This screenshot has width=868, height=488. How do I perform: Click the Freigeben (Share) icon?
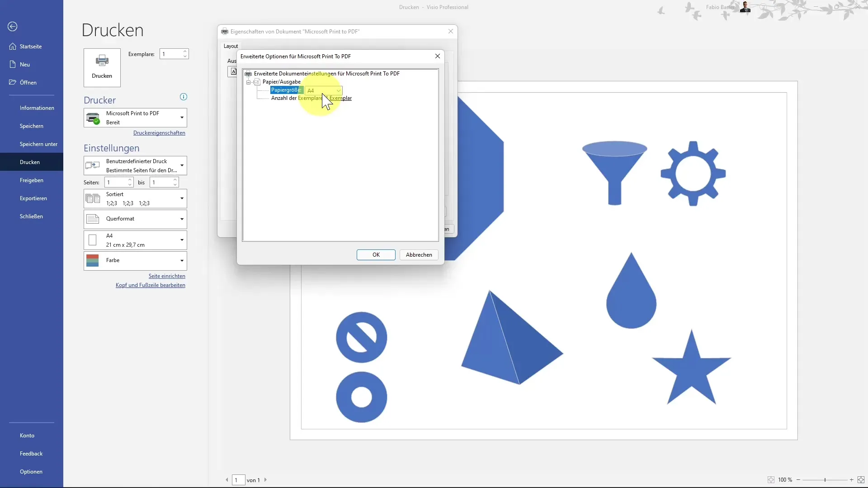(32, 180)
